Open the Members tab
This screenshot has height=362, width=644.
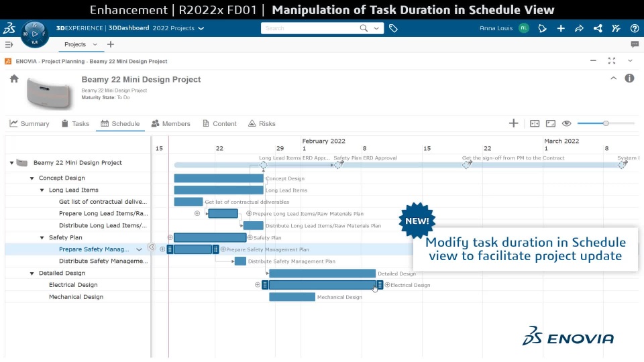[x=171, y=123]
